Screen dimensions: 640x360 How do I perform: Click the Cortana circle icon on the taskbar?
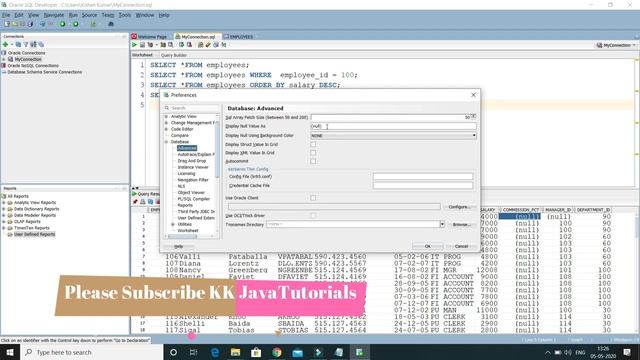173,352
